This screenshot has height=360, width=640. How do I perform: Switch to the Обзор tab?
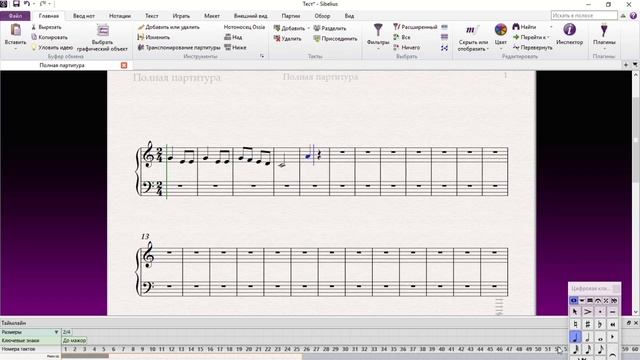coord(322,16)
